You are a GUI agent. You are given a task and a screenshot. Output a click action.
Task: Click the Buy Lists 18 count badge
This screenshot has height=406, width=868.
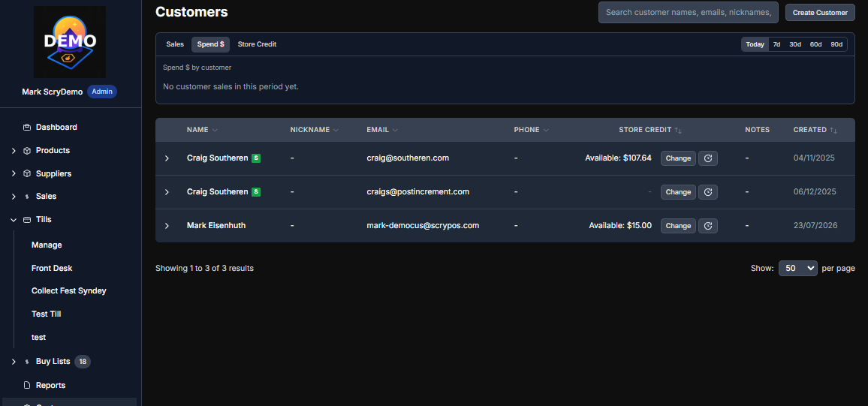83,362
